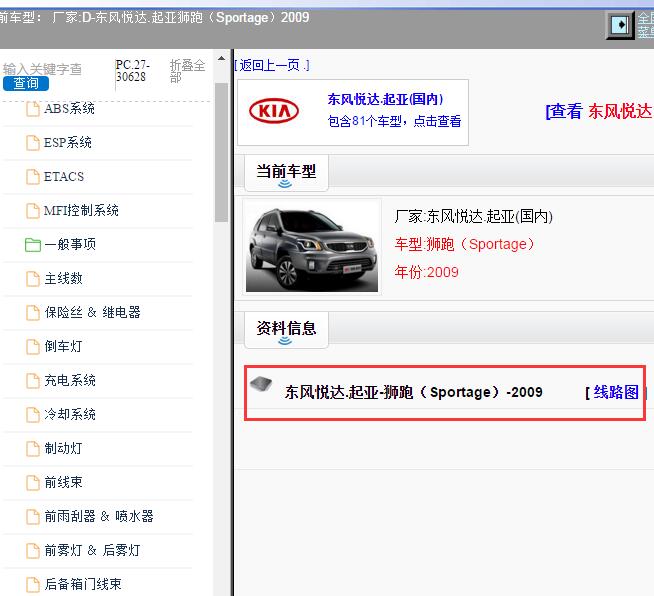The height and width of the screenshot is (596, 654).
Task: Click the ETACS document icon
Action: [x=33, y=177]
